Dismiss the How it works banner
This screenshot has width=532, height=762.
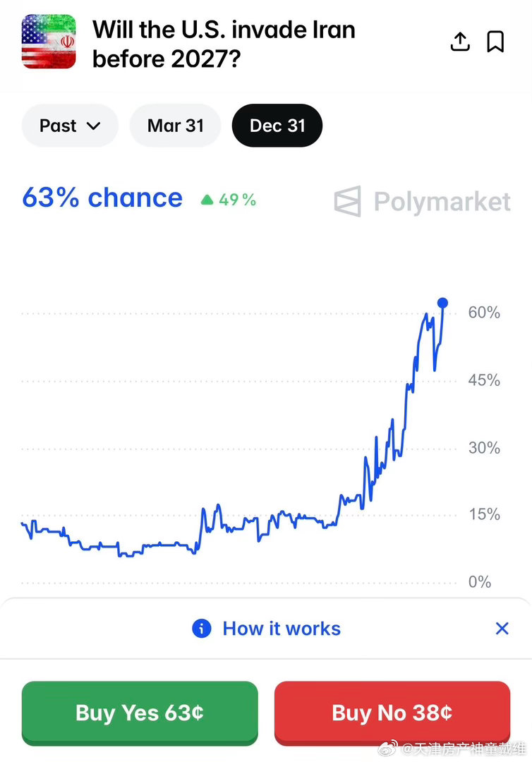click(502, 629)
